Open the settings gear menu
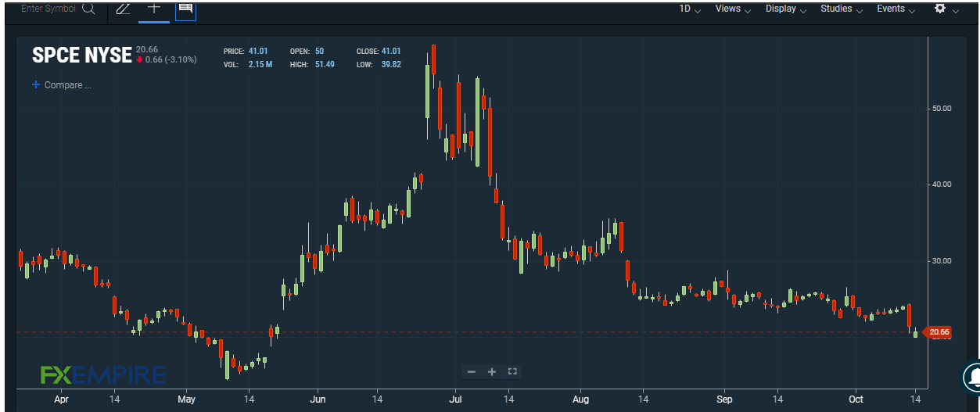 [940, 9]
